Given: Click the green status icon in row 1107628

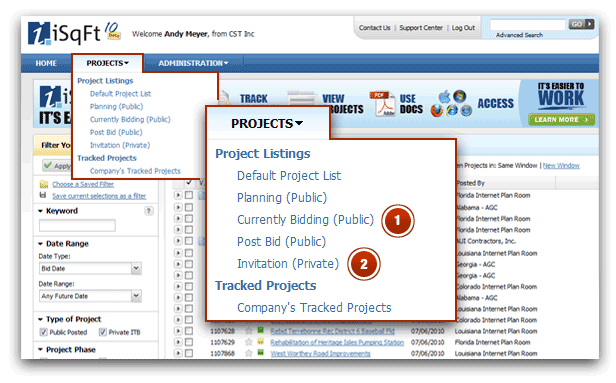Looking at the screenshot, I should 260,331.
